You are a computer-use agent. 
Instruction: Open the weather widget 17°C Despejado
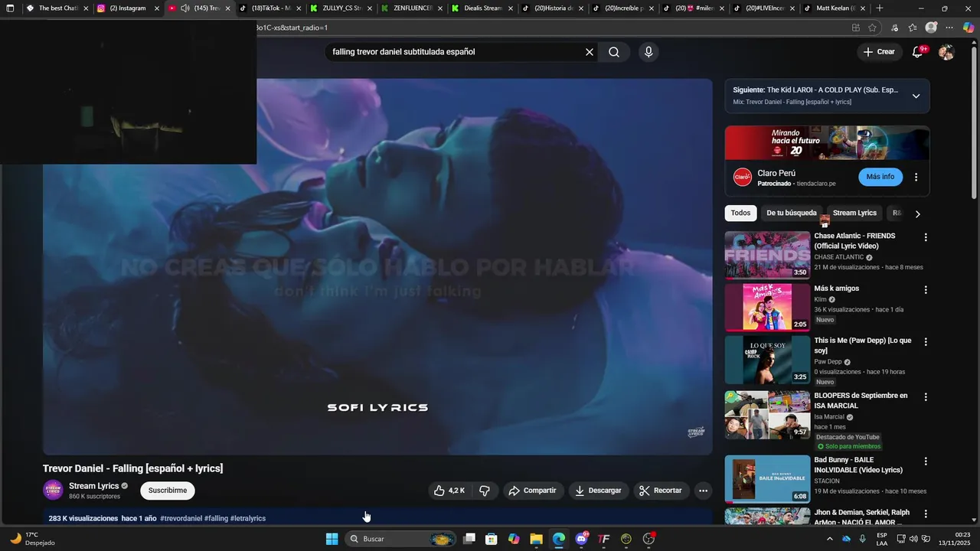(x=32, y=539)
